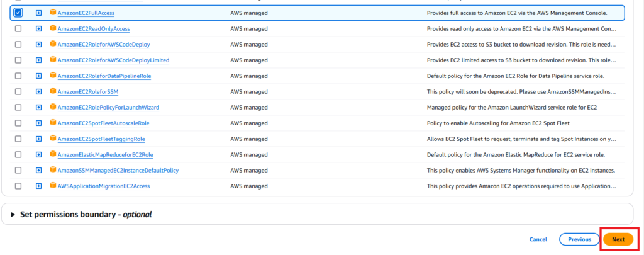Expand the AmazonEC2RolePolicyForLaunchWizard row details
Image resolution: width=644 pixels, height=255 pixels.
[38, 108]
